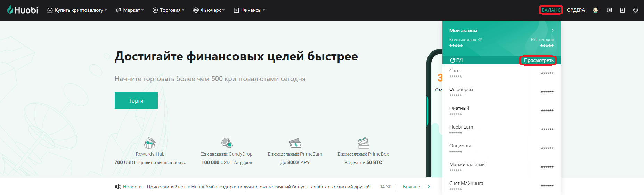
Task: Open the messages icon in header
Action: [x=609, y=10]
